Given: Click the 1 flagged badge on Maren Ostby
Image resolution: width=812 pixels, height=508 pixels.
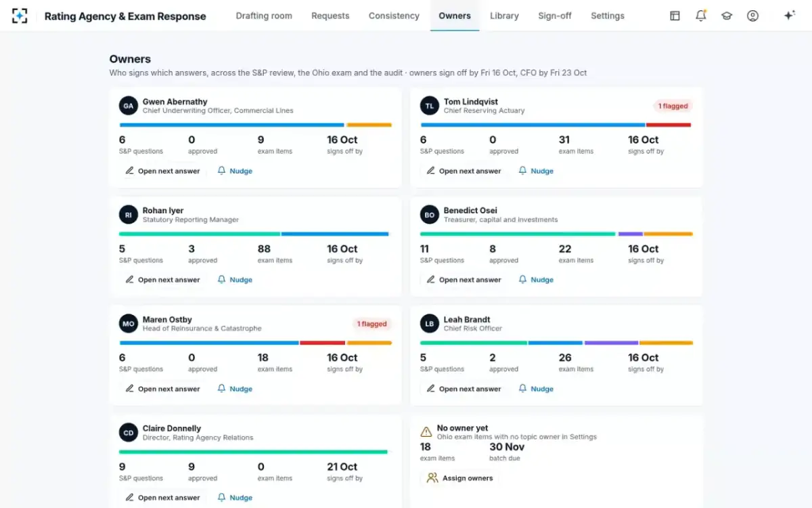Looking at the screenshot, I should tap(372, 324).
